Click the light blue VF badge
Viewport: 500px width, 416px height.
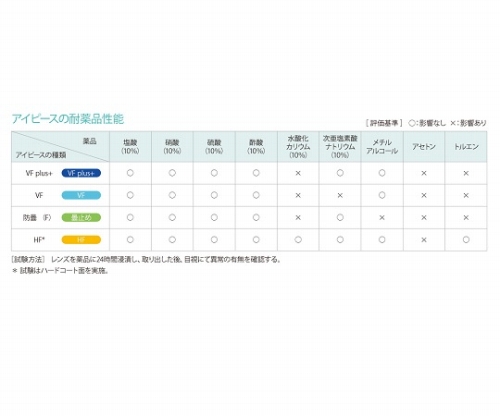(81, 195)
